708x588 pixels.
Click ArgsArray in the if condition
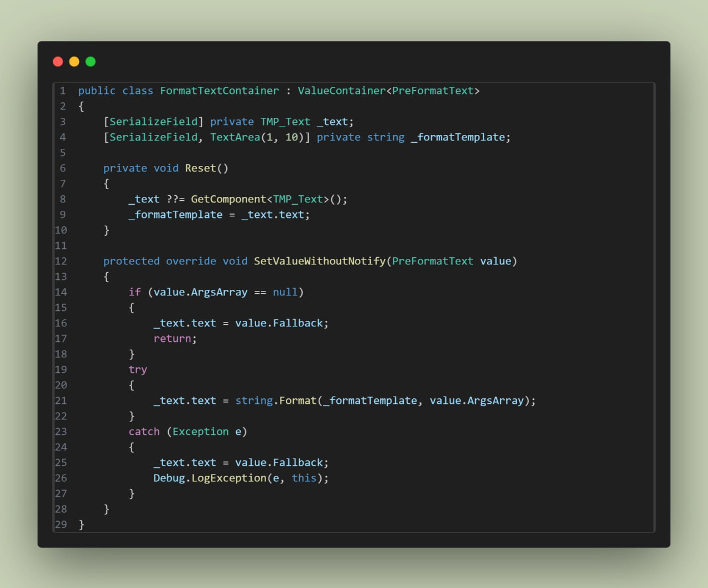219,292
